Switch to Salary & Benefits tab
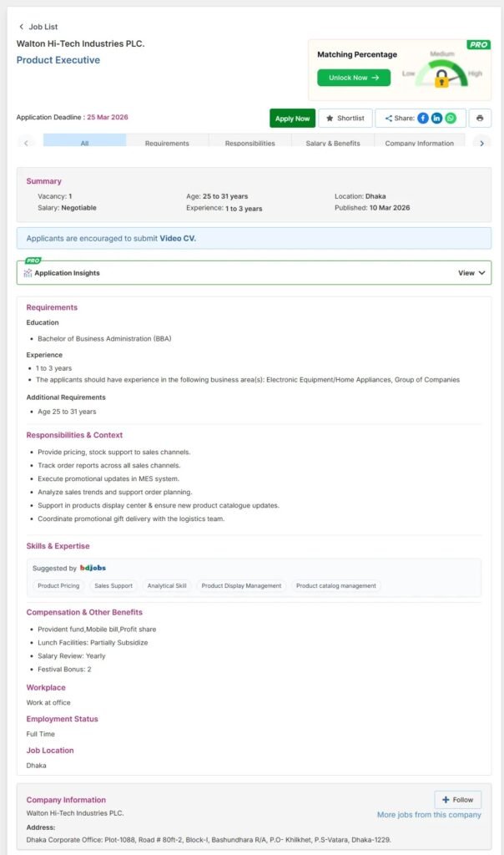This screenshot has height=855, width=504. point(333,143)
